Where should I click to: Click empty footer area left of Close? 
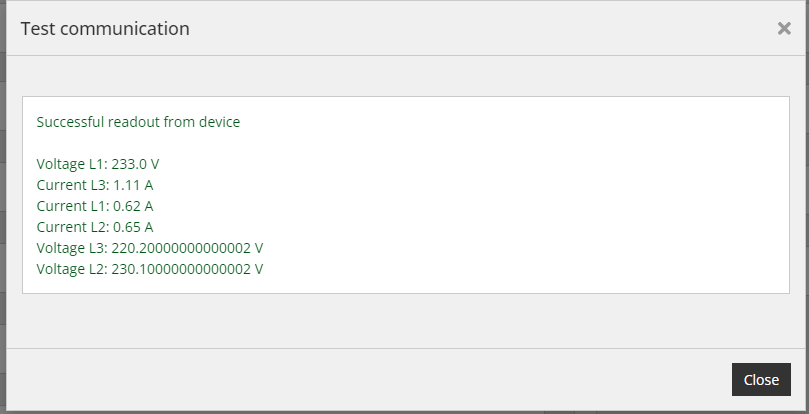[361, 379]
